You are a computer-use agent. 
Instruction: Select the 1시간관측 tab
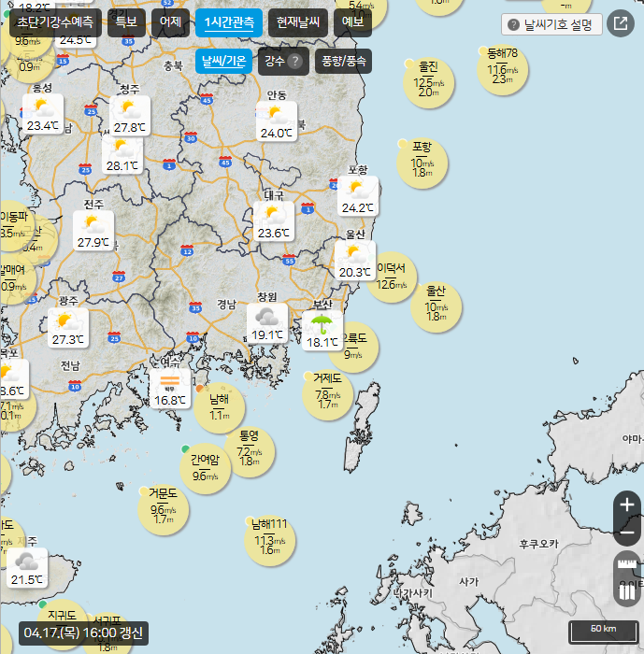tap(229, 22)
